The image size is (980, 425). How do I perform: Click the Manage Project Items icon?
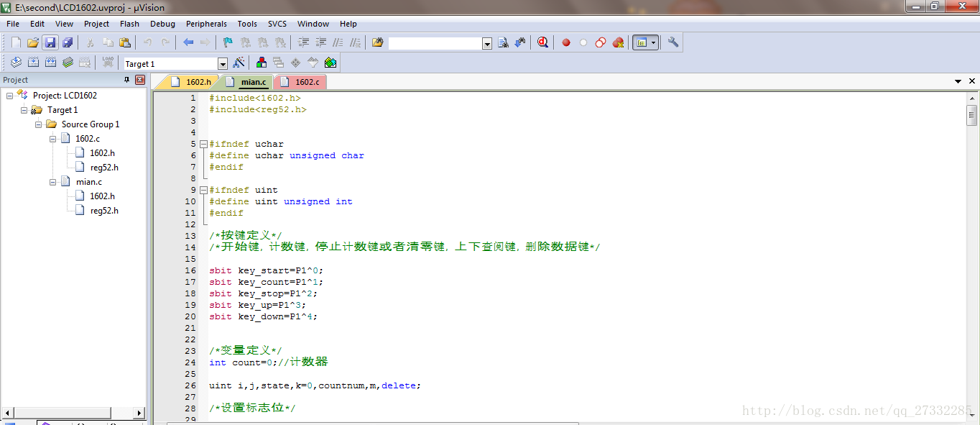262,63
